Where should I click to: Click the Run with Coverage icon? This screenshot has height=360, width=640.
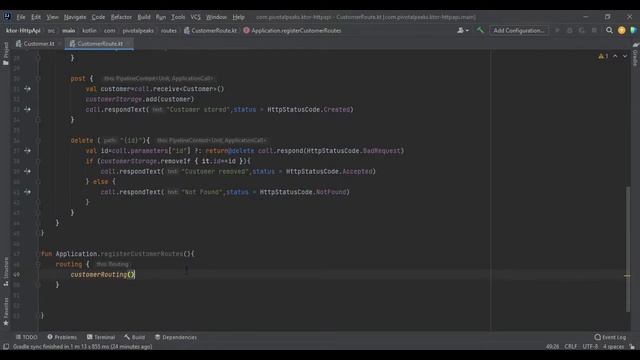pyautogui.click(x=582, y=30)
